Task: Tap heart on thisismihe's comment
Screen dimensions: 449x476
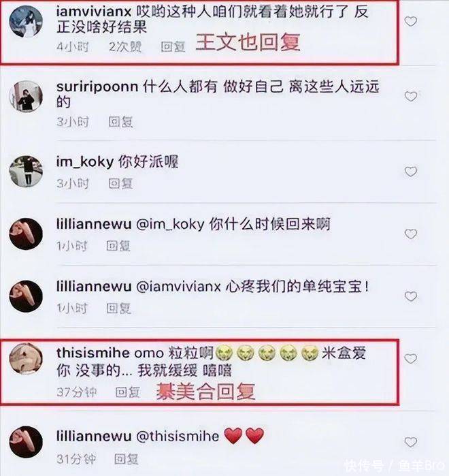Action: [x=411, y=358]
